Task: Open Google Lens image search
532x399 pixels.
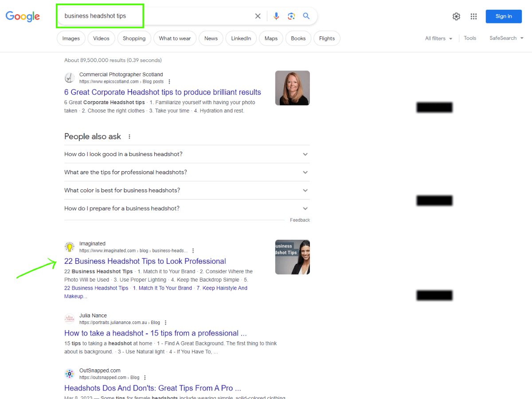Action: click(291, 16)
